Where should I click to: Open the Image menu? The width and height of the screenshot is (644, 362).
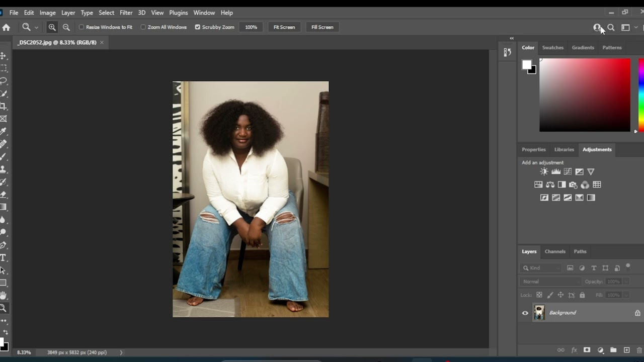[x=47, y=13]
